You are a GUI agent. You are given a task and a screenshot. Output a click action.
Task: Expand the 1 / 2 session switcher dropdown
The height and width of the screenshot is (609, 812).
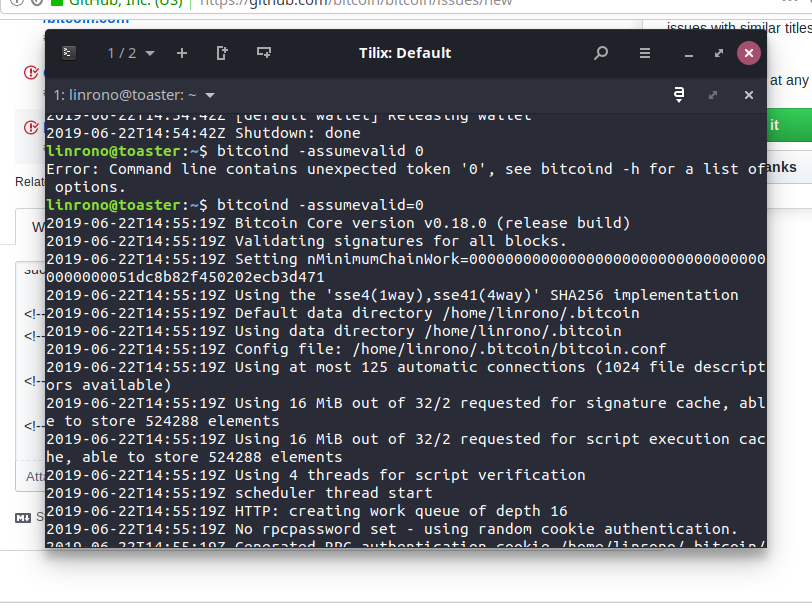130,53
